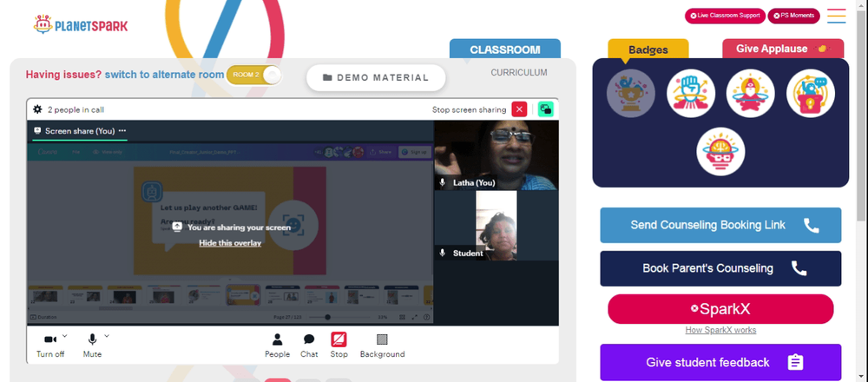Click the fullscreen icon in shared Canva
Image resolution: width=868 pixels, height=382 pixels.
pyautogui.click(x=415, y=317)
